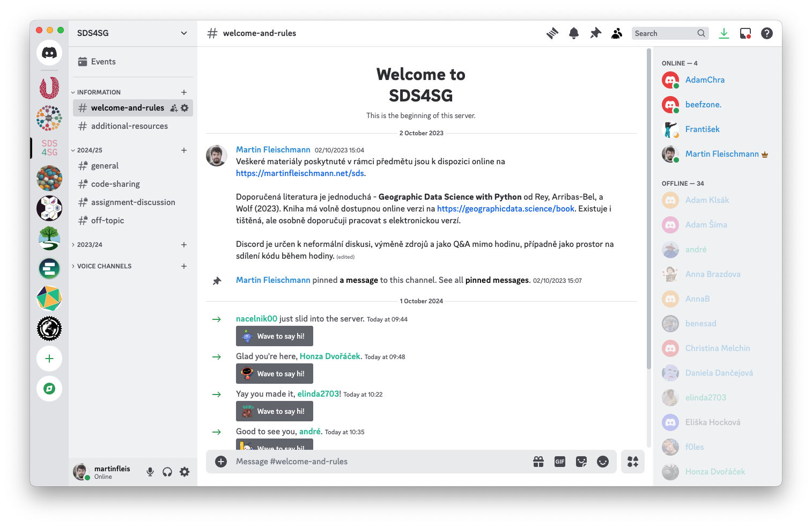Click Wave to say hi for nacelnik00

275,337
